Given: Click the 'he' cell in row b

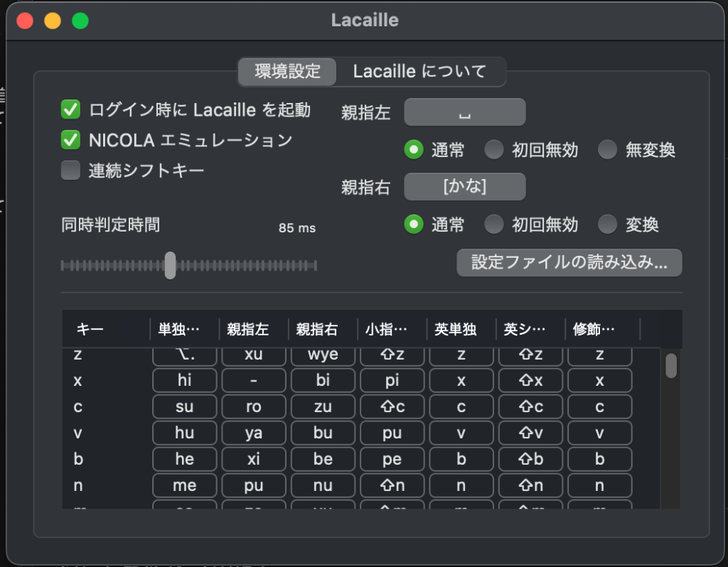Looking at the screenshot, I should [185, 459].
